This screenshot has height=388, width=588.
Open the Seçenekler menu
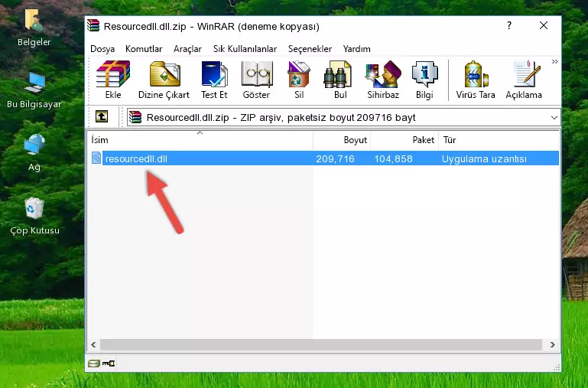pyautogui.click(x=310, y=49)
